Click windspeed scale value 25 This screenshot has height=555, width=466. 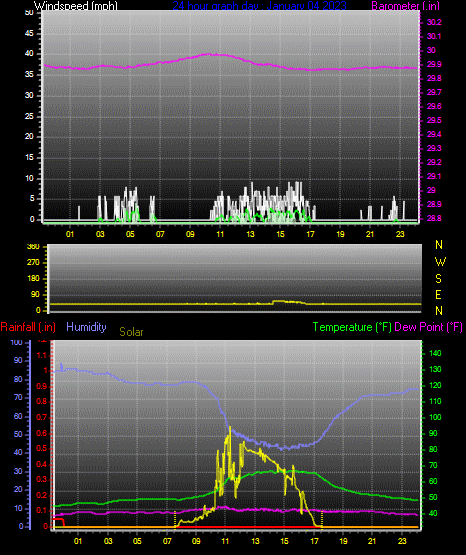click(29, 116)
